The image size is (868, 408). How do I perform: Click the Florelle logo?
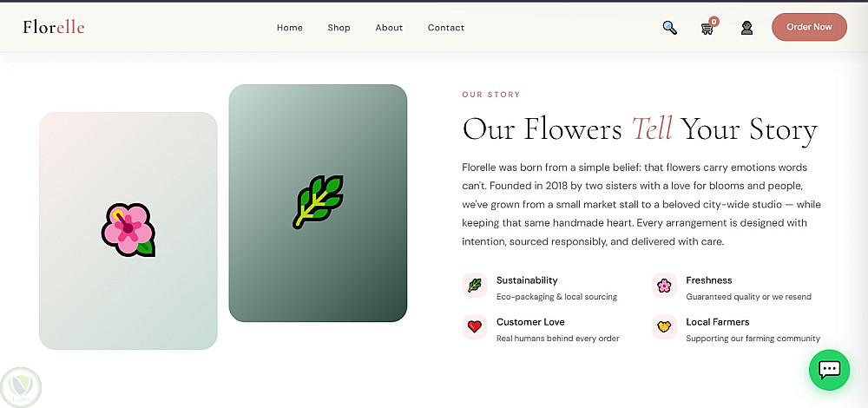coord(54,27)
